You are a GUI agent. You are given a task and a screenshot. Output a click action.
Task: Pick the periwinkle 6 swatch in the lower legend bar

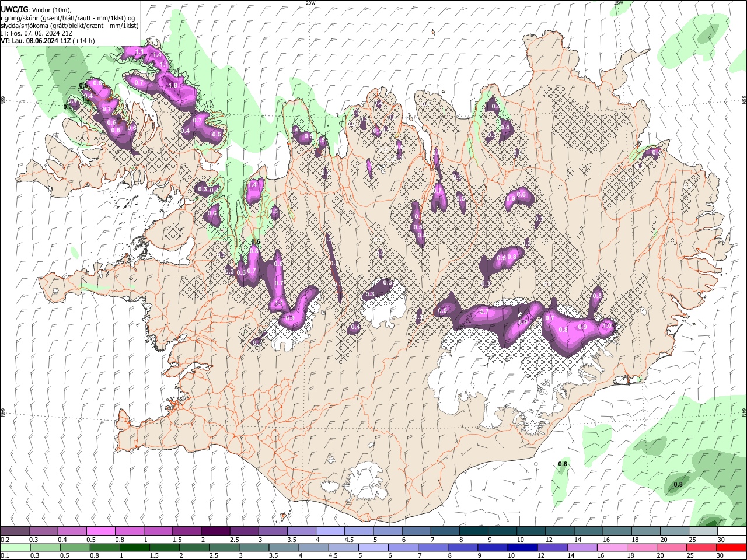coord(403,547)
